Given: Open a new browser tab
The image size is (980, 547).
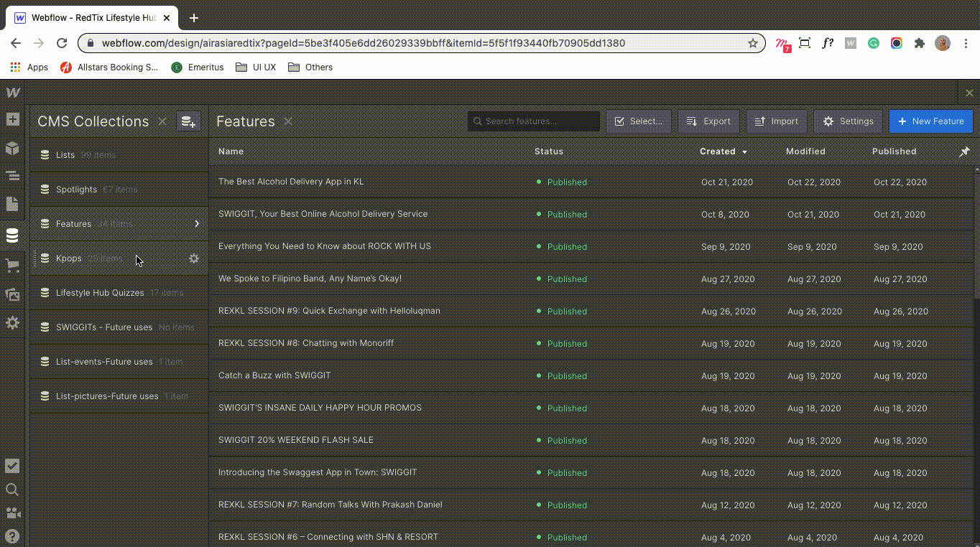Looking at the screenshot, I should 194,18.
